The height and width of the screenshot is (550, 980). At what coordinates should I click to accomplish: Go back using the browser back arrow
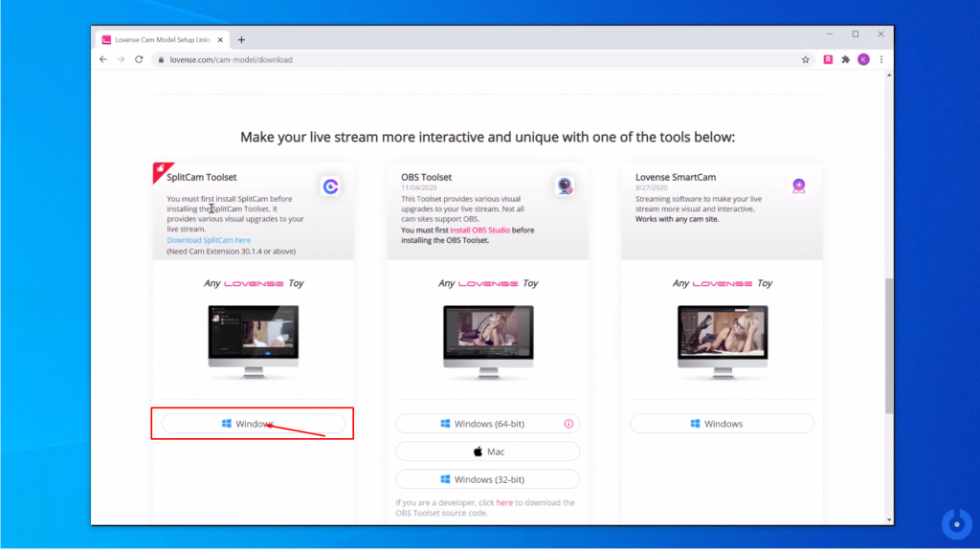click(103, 59)
